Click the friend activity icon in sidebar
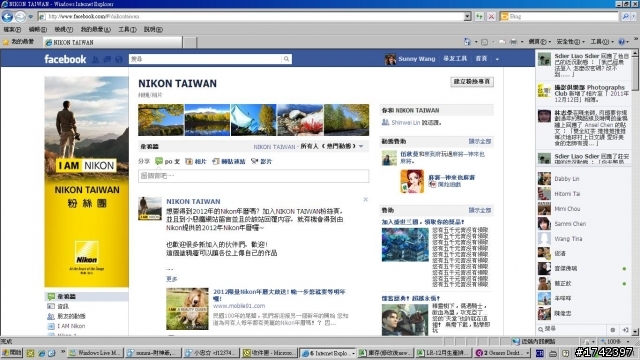The image size is (640, 360). click(51, 316)
